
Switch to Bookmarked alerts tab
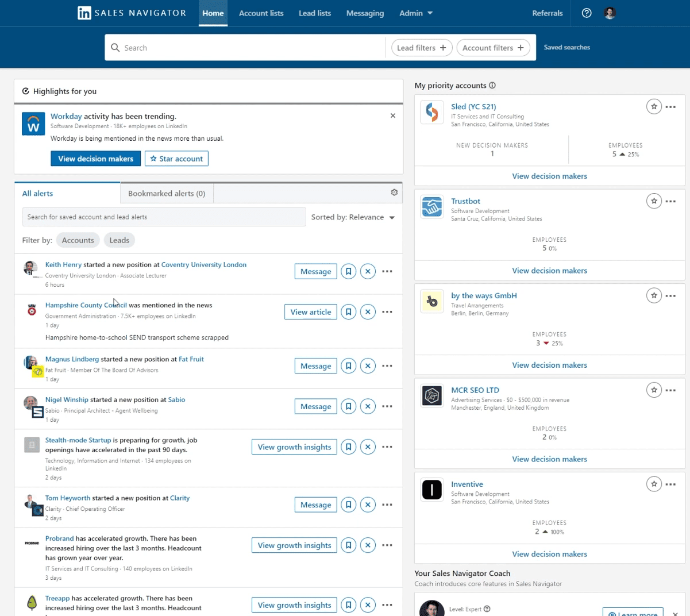tap(167, 193)
